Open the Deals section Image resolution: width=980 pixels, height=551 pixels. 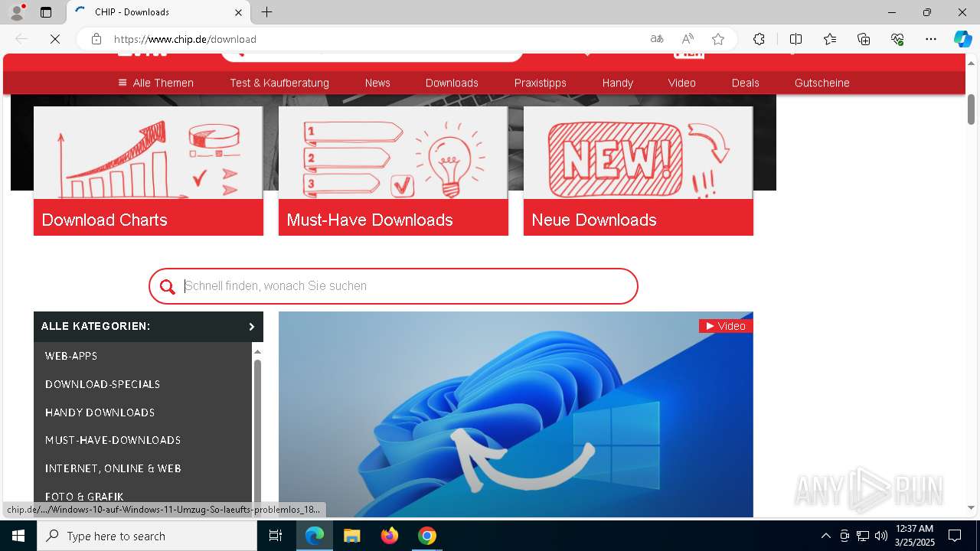(x=745, y=83)
